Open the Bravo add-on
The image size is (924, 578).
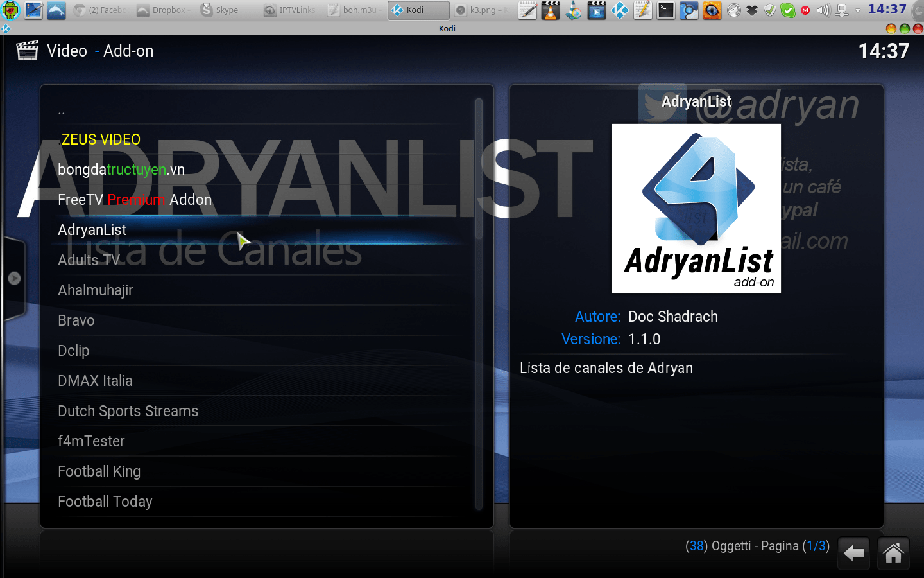pos(259,320)
